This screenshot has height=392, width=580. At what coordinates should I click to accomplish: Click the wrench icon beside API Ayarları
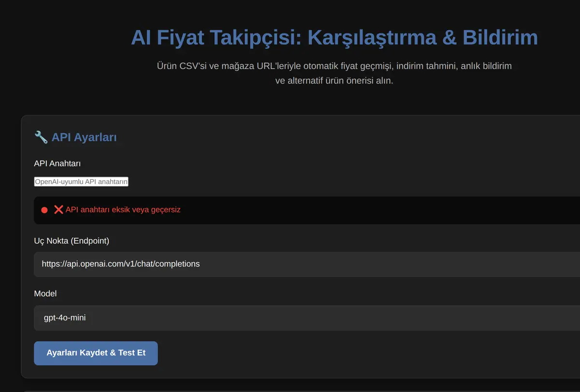click(x=41, y=137)
